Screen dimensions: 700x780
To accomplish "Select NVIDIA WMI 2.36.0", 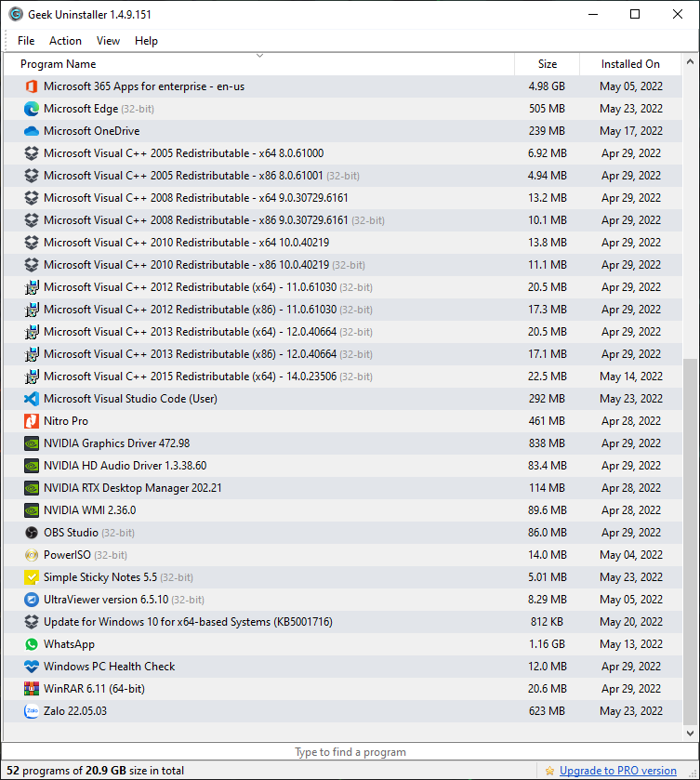I will click(x=343, y=510).
